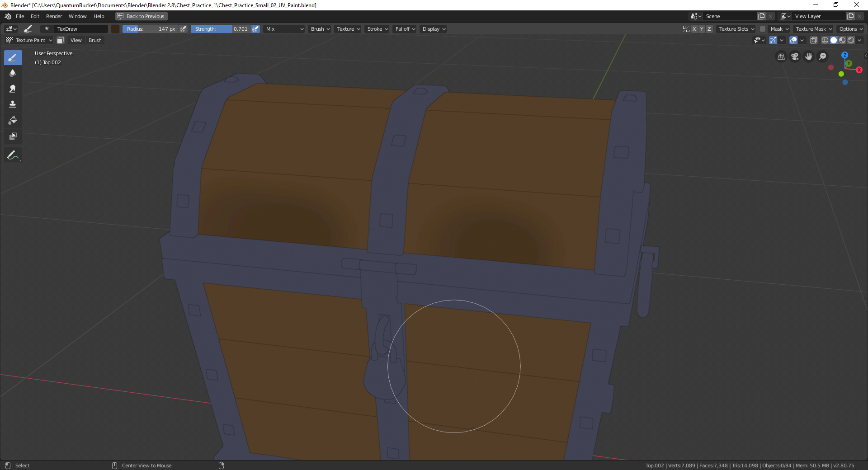Click the zoom magnifier viewport icon

point(823,56)
